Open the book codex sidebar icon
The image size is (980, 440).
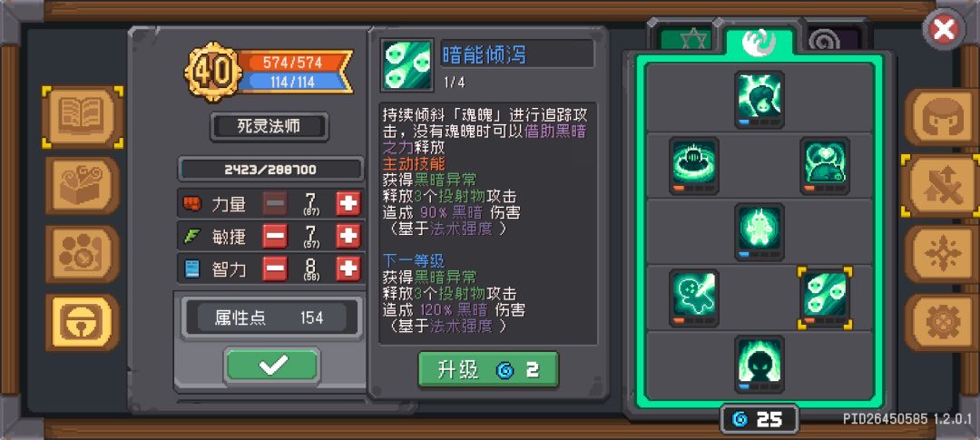(x=83, y=117)
